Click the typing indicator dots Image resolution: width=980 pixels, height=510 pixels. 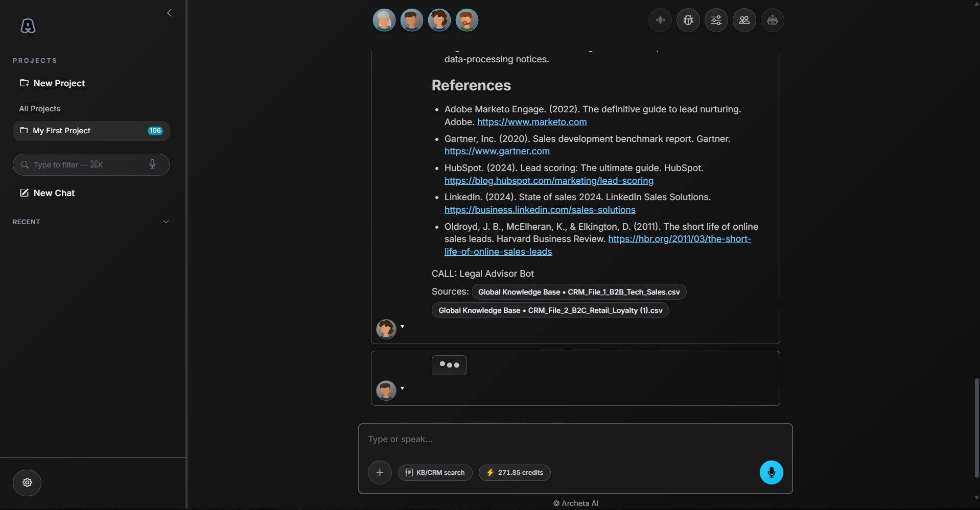tap(449, 365)
